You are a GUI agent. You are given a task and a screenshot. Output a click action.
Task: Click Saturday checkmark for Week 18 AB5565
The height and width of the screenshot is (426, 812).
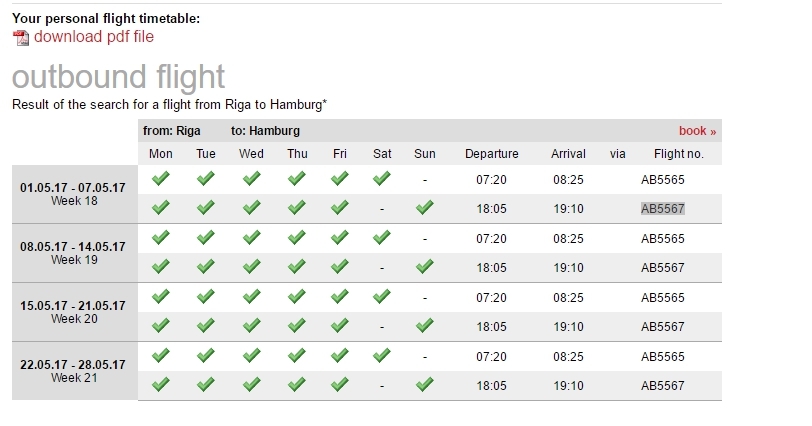click(381, 179)
